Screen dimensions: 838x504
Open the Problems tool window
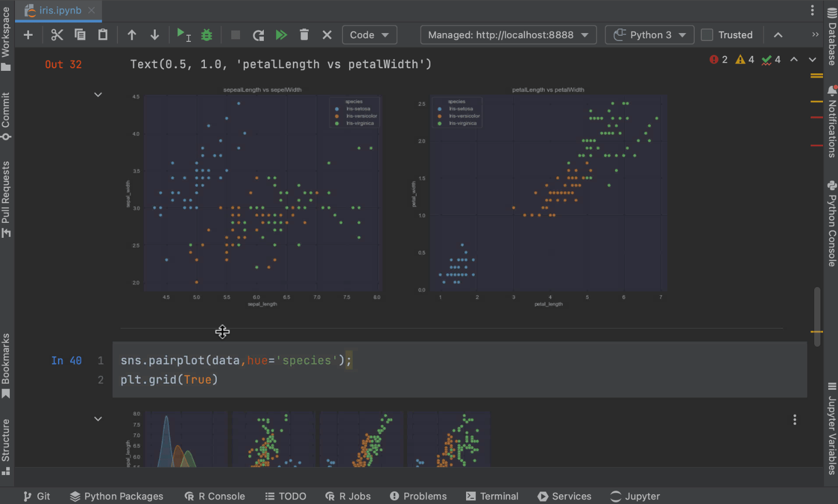point(418,496)
